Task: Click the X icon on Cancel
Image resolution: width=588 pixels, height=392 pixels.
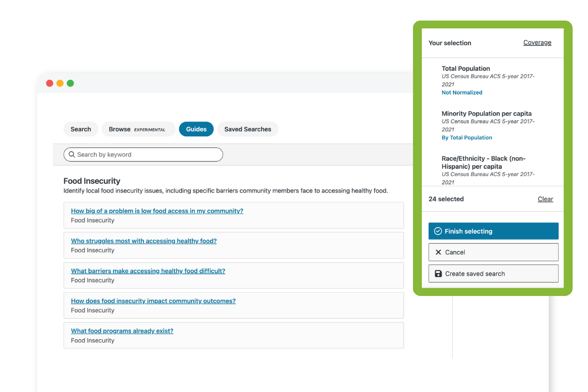Action: point(438,252)
